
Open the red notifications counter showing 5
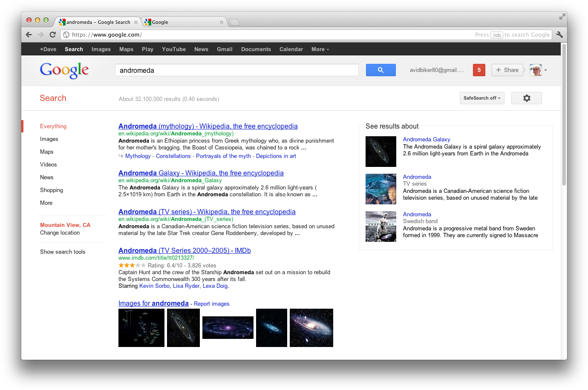point(479,70)
